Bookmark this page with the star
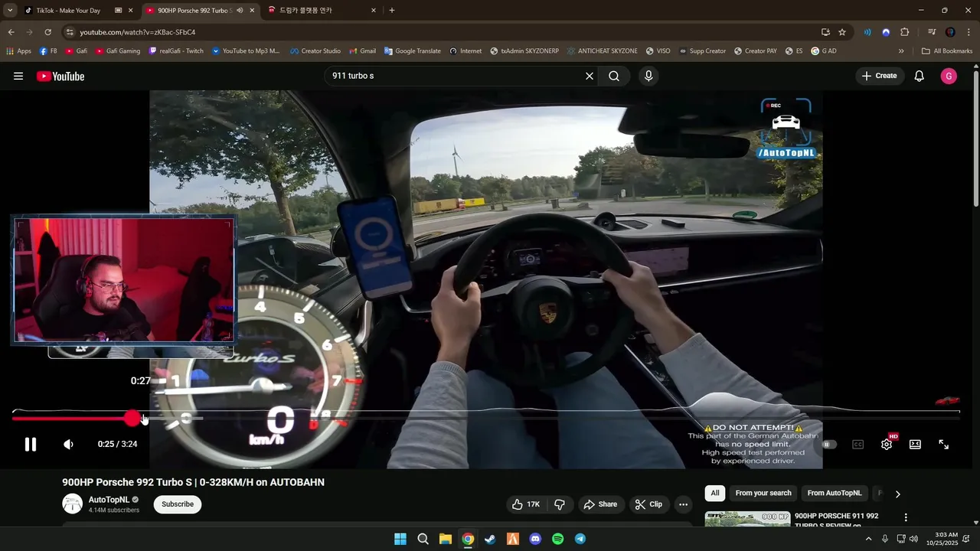This screenshot has width=980, height=551. click(842, 32)
